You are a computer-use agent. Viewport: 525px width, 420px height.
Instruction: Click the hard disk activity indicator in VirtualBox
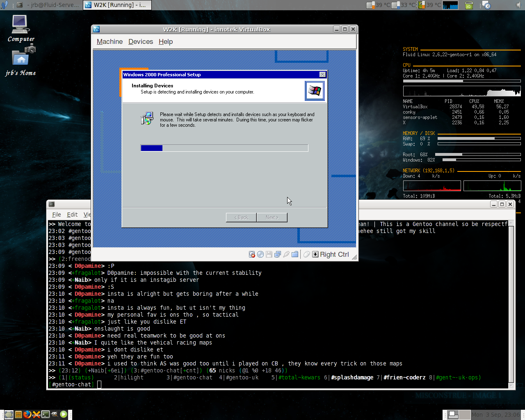(x=252, y=254)
